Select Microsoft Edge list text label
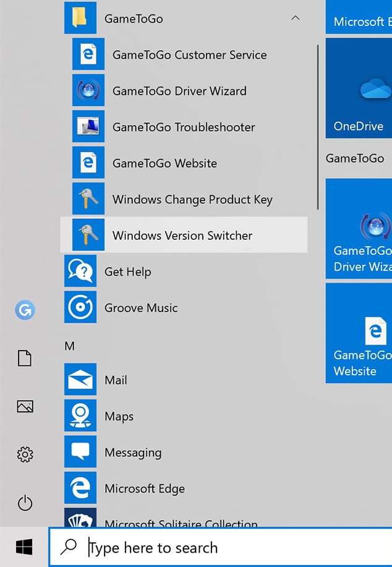 tap(145, 489)
